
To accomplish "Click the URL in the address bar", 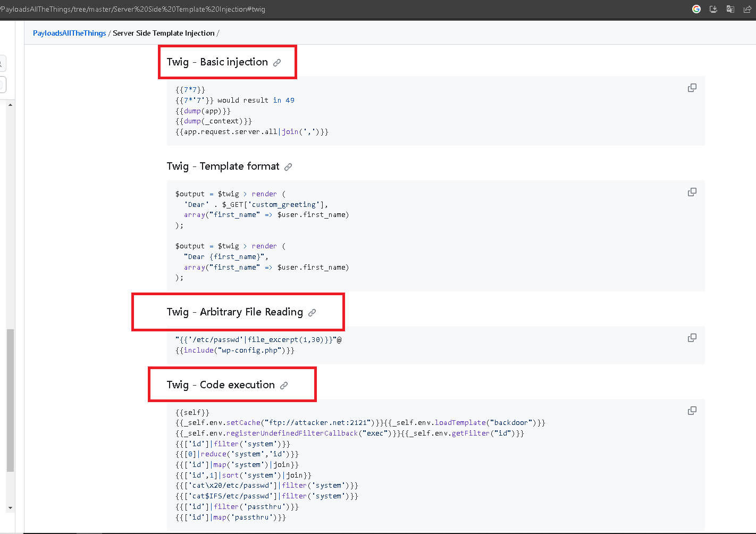I will 133,9.
